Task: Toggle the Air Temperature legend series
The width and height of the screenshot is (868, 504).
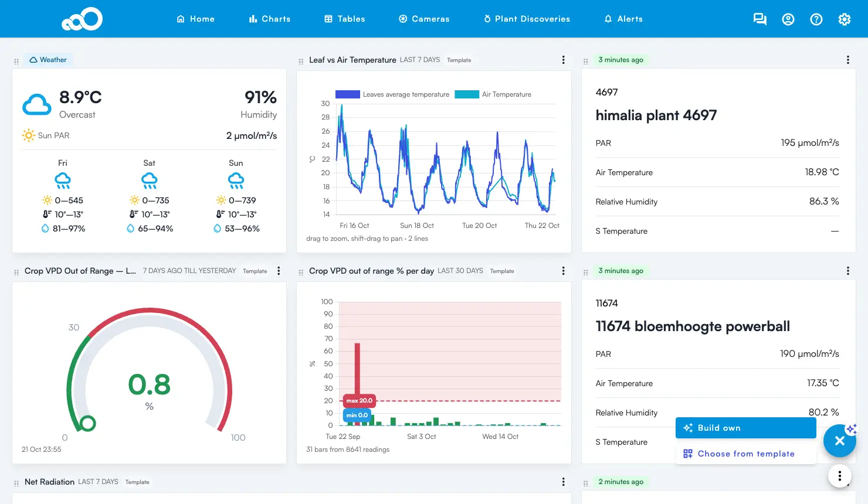Action: pyautogui.click(x=493, y=94)
